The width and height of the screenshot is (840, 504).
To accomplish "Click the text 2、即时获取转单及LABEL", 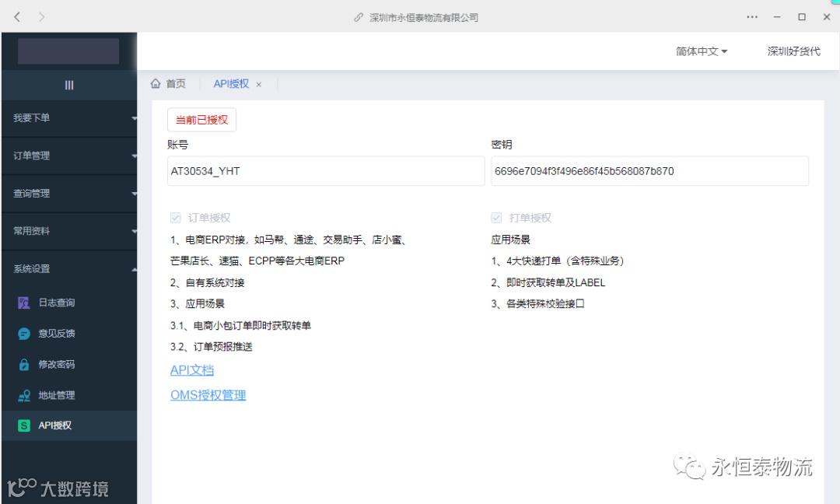I will [x=548, y=283].
